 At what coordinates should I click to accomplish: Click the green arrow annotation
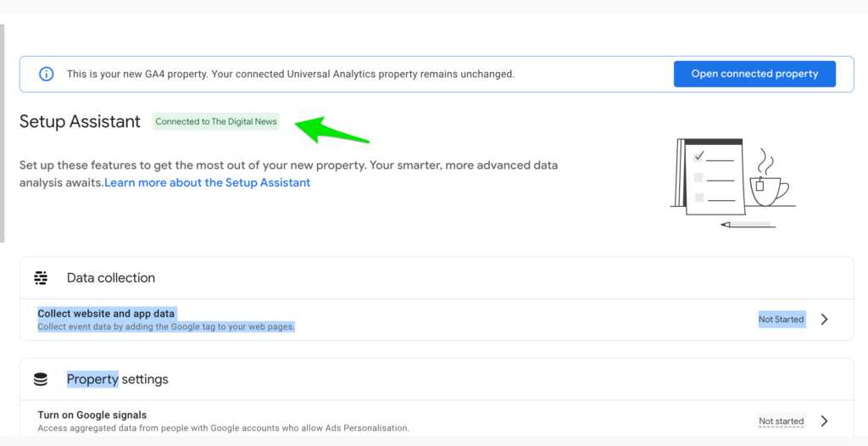(x=331, y=131)
